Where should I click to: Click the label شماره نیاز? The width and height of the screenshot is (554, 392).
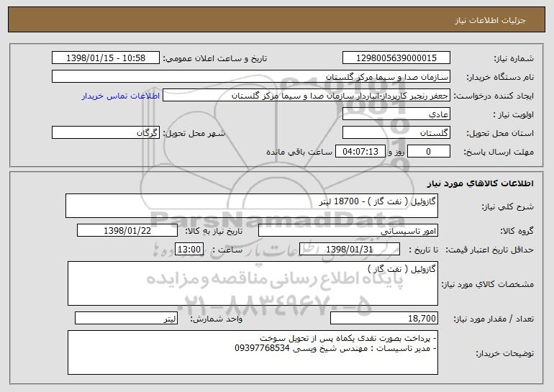(514, 59)
